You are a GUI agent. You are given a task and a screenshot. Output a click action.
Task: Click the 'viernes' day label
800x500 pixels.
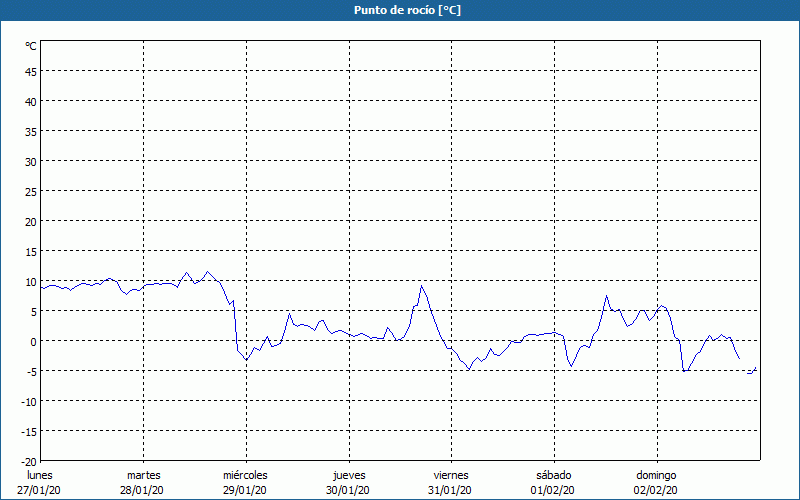450,475
